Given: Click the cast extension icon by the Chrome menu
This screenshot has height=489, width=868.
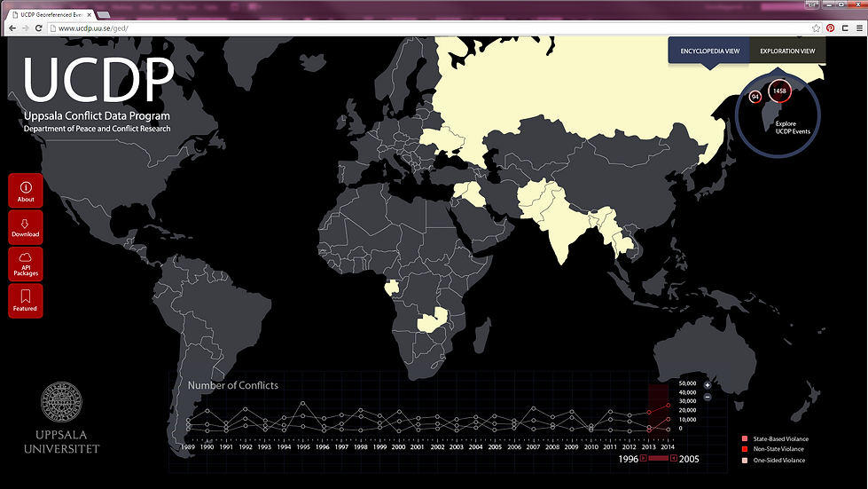Looking at the screenshot, I should point(845,28).
